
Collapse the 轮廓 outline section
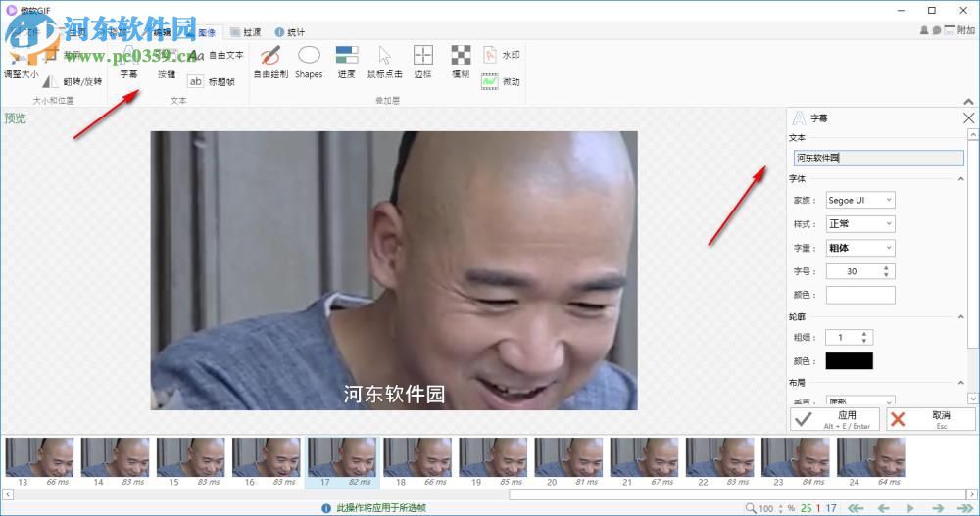click(960, 317)
